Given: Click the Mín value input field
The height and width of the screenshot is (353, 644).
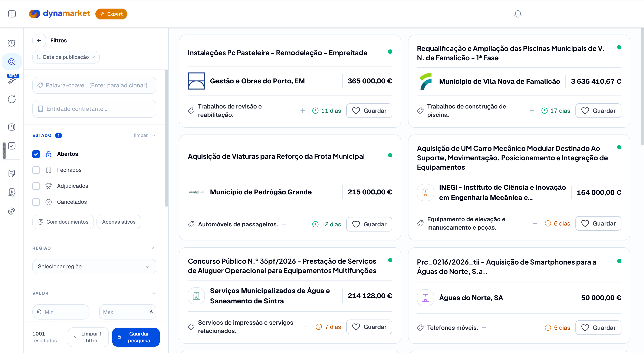Looking at the screenshot, I should pyautogui.click(x=61, y=312).
